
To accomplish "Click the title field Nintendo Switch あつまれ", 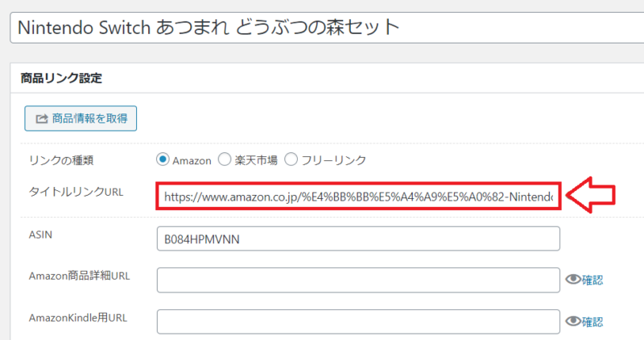I will coord(327,27).
